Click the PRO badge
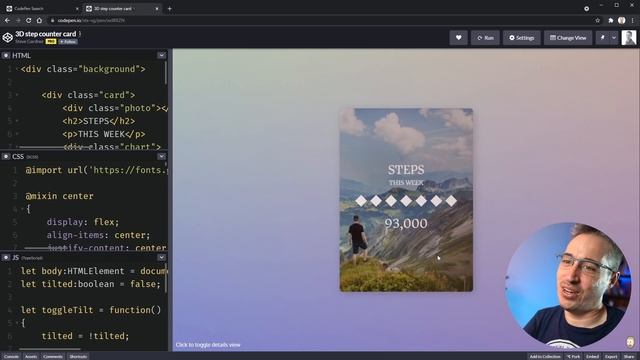640x360 pixels. click(51, 42)
